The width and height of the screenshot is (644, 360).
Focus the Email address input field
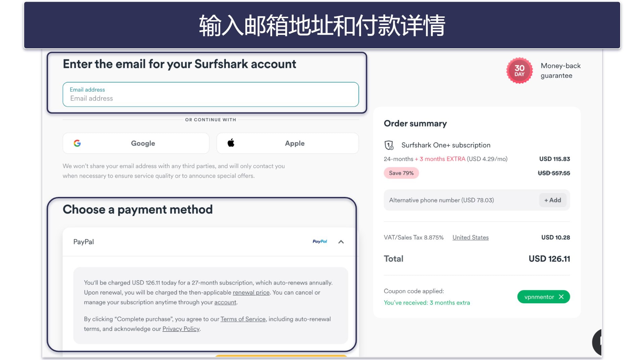pos(211,94)
